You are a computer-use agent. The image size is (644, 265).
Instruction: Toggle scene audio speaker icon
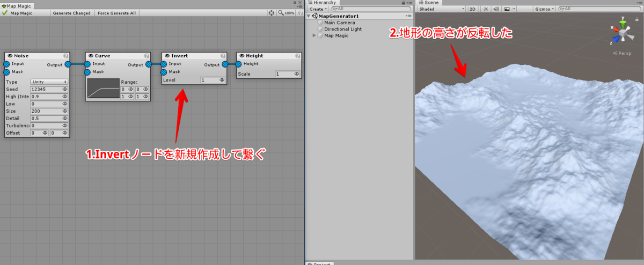pyautogui.click(x=496, y=9)
